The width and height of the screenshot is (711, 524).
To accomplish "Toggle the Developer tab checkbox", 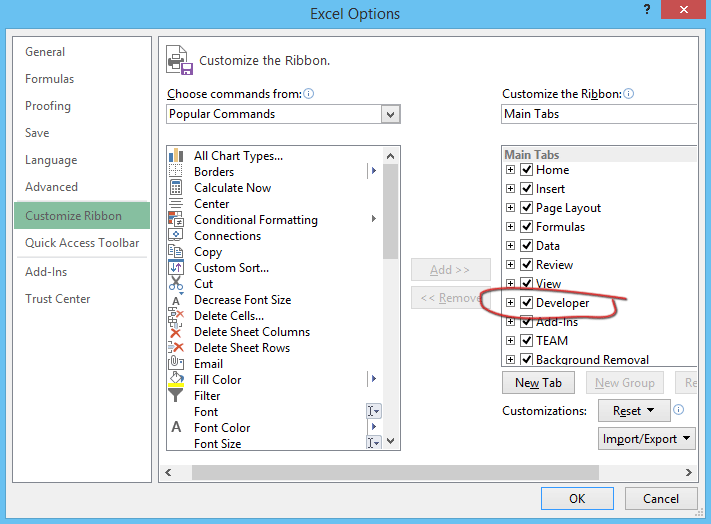I will pos(526,302).
